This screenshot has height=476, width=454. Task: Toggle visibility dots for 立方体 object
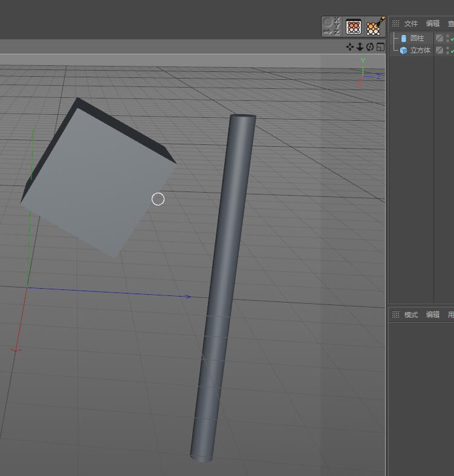click(448, 50)
